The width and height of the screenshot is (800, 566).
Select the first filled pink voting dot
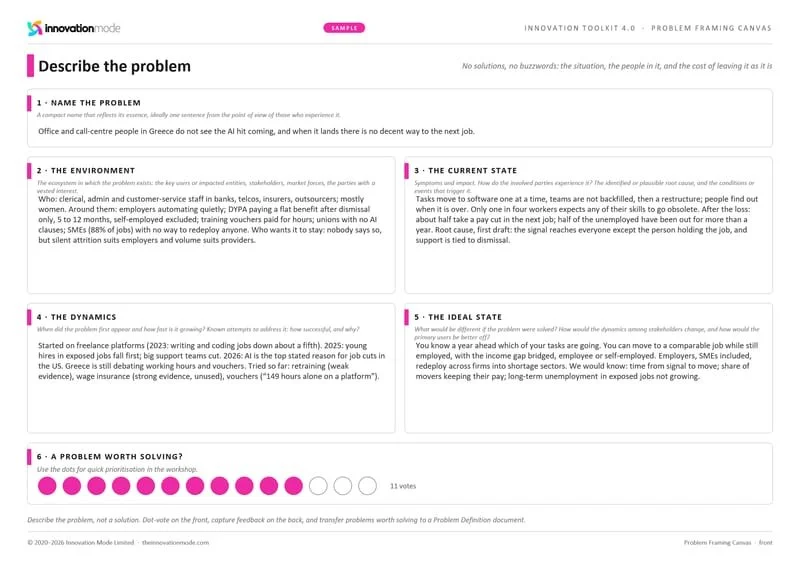(47, 486)
